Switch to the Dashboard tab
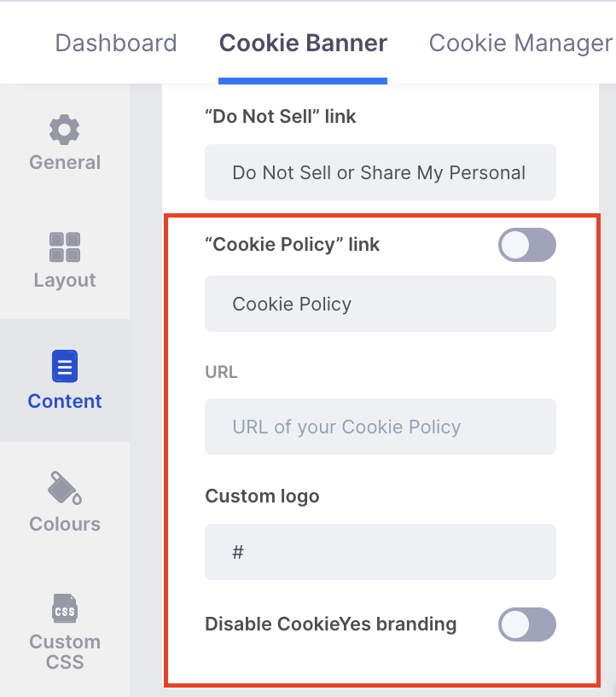 point(116,44)
